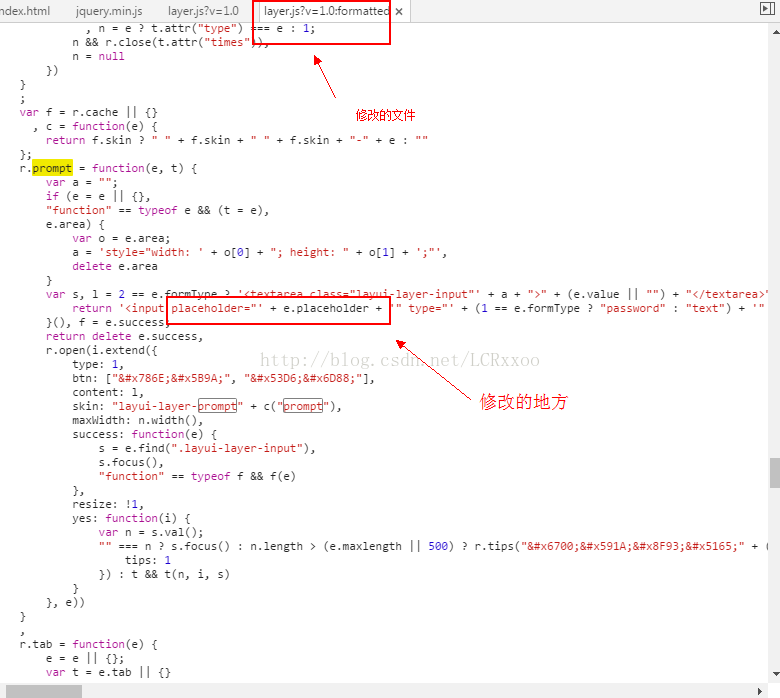
Task: Click the r.tab function definition line
Action: [x=89, y=644]
